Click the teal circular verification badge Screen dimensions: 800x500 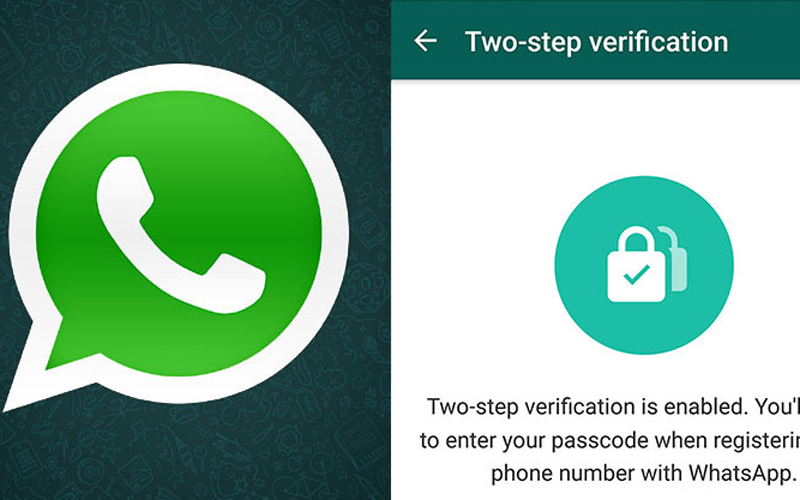[x=644, y=265]
